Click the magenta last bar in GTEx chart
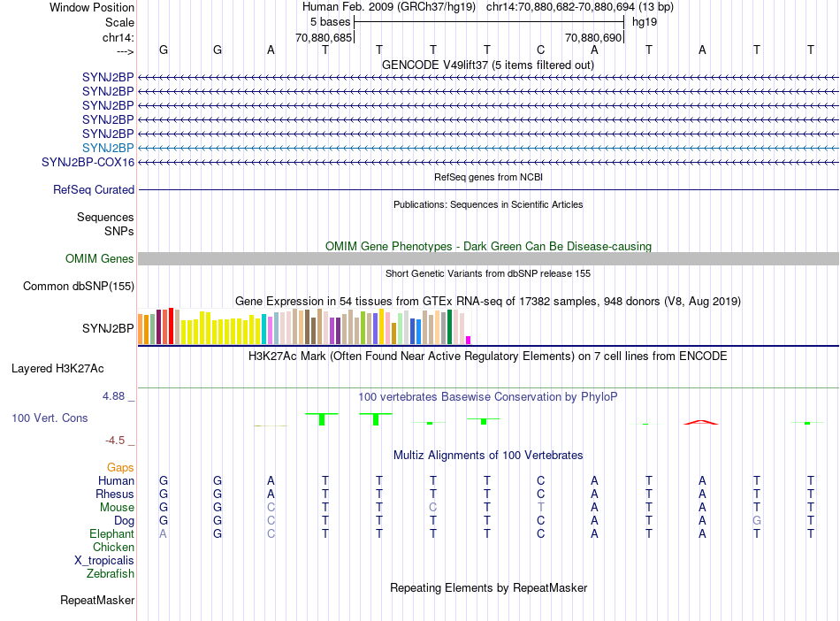This screenshot has width=840, height=621. pyautogui.click(x=469, y=341)
